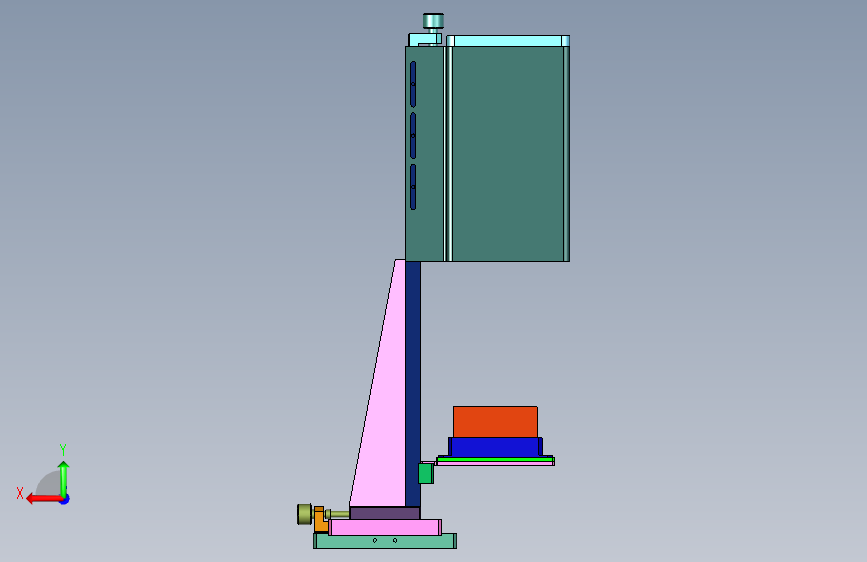Select the thin bright green plate under the blue block
This screenshot has width=867, height=562.
tap(495, 459)
